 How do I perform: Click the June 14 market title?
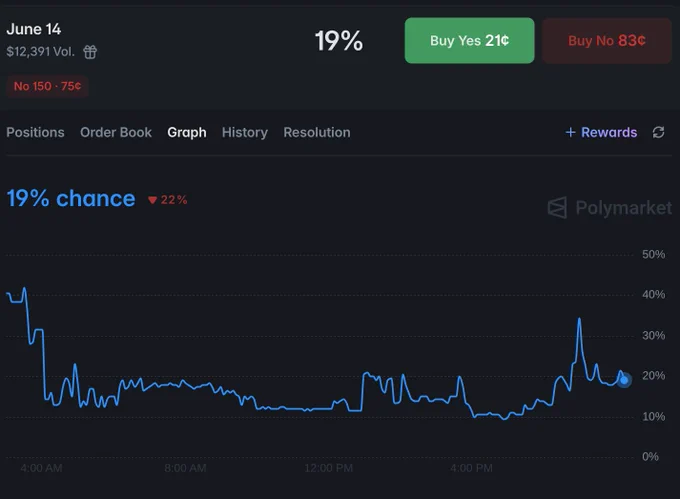[x=33, y=29]
